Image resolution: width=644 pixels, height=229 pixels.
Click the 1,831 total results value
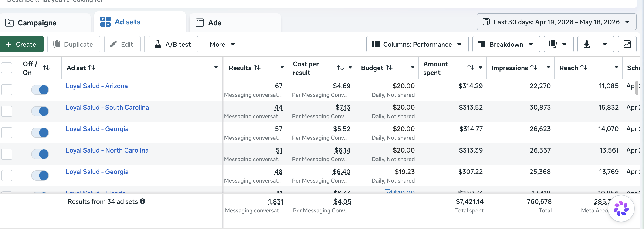click(275, 201)
